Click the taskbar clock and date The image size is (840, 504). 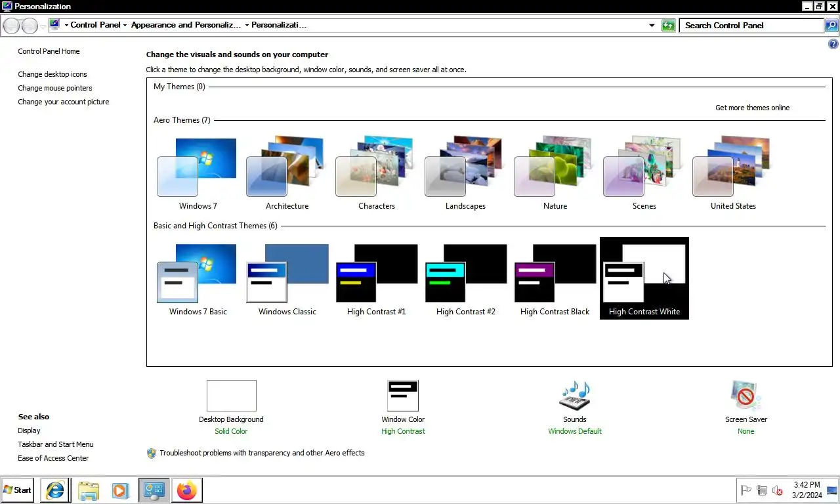coord(807,490)
